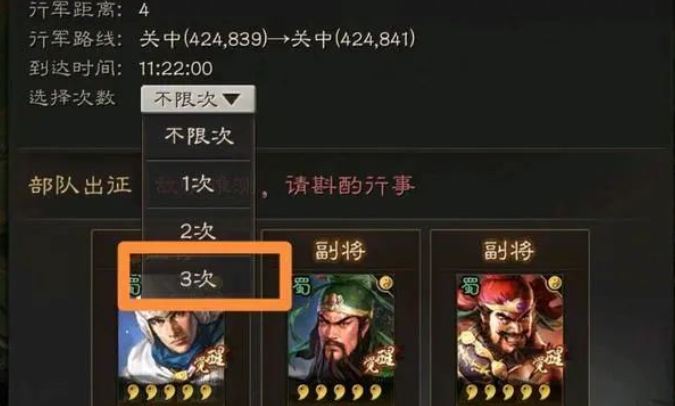The width and height of the screenshot is (675, 406).
Task: Click the dropdown arrow beside 不限次
Action: coord(232,99)
